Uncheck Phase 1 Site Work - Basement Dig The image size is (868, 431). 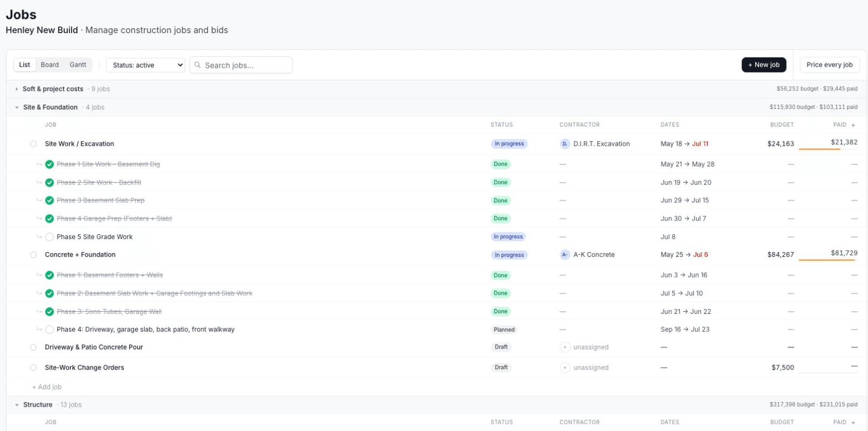(49, 164)
